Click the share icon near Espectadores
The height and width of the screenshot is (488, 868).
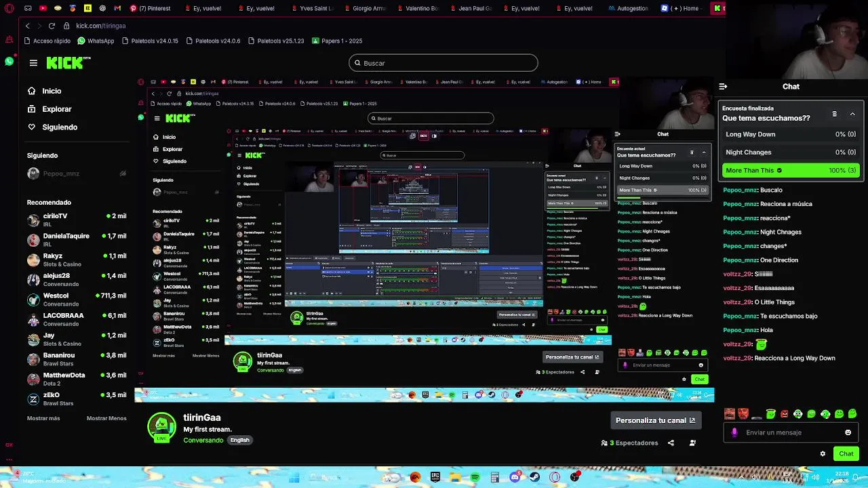pos(671,443)
